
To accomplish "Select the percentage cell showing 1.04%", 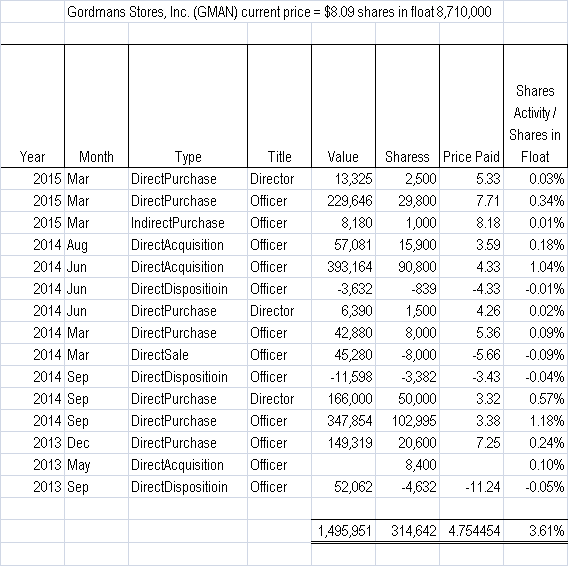I will coord(535,267).
